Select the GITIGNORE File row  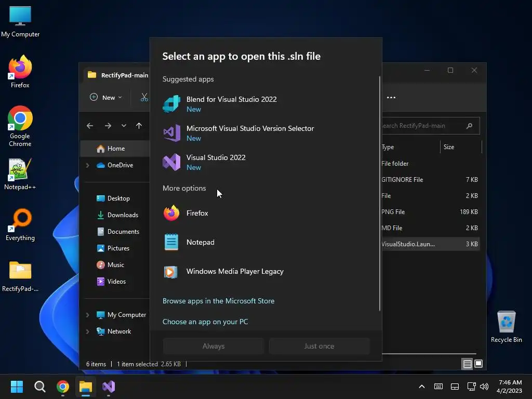pyautogui.click(x=430, y=180)
